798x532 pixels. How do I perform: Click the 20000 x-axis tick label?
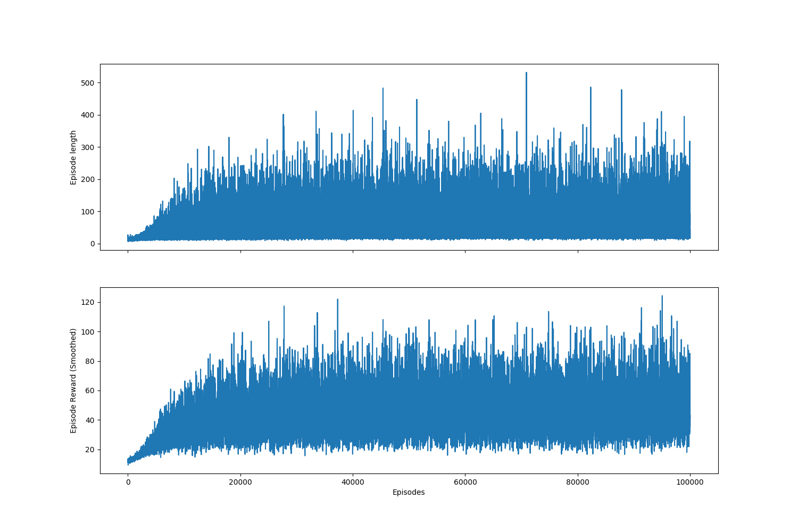coord(240,481)
